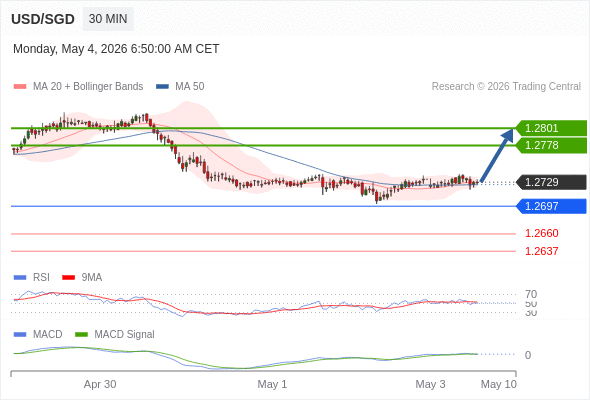Click the 30 MIN timeframe badge
Screen dimensions: 590x400
coord(108,19)
